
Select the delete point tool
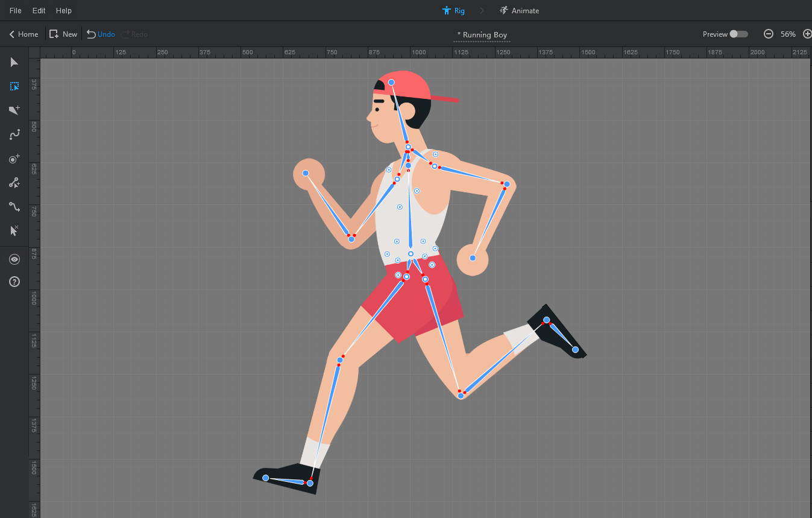click(14, 231)
